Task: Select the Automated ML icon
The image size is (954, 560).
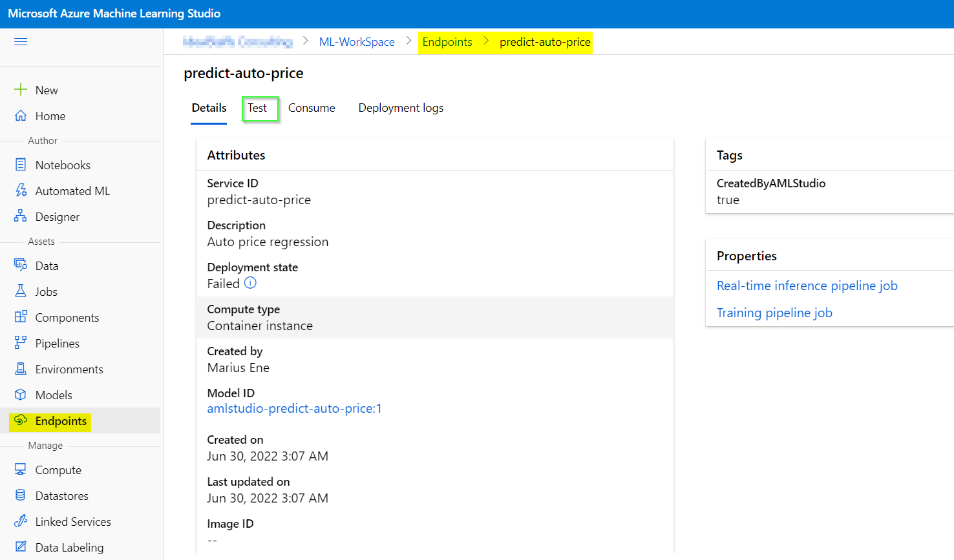Action: (21, 191)
